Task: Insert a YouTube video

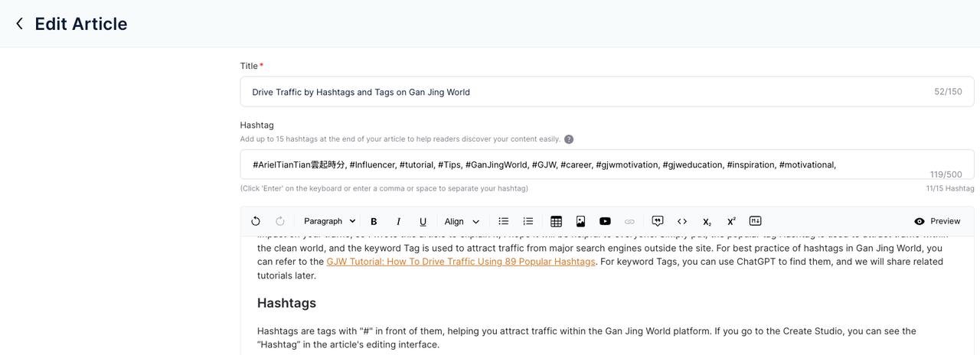Action: (x=605, y=221)
